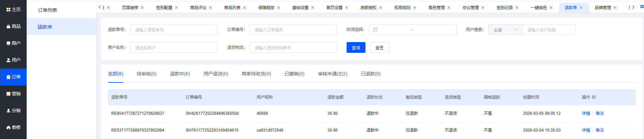Viewport: 644px width, 139px height.
Task: Open the 用户 user sidebar item
Action: (x=13, y=60)
